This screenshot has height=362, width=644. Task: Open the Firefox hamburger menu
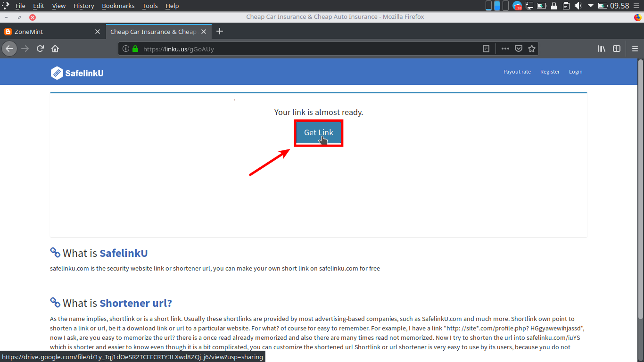click(x=635, y=49)
